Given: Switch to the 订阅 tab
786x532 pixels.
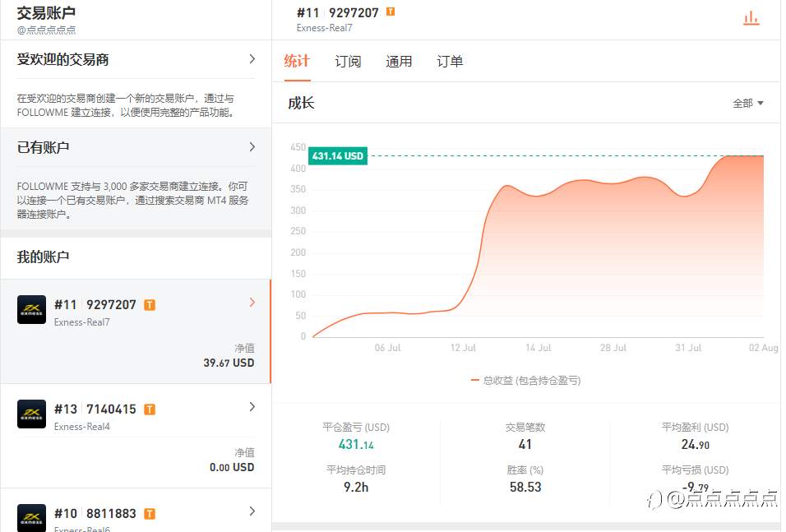Looking at the screenshot, I should (348, 61).
